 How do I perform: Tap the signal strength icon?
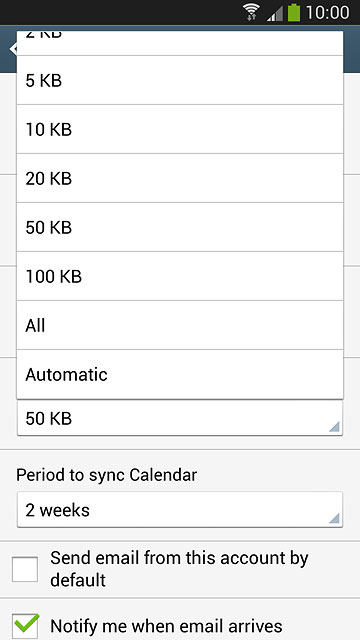275,13
